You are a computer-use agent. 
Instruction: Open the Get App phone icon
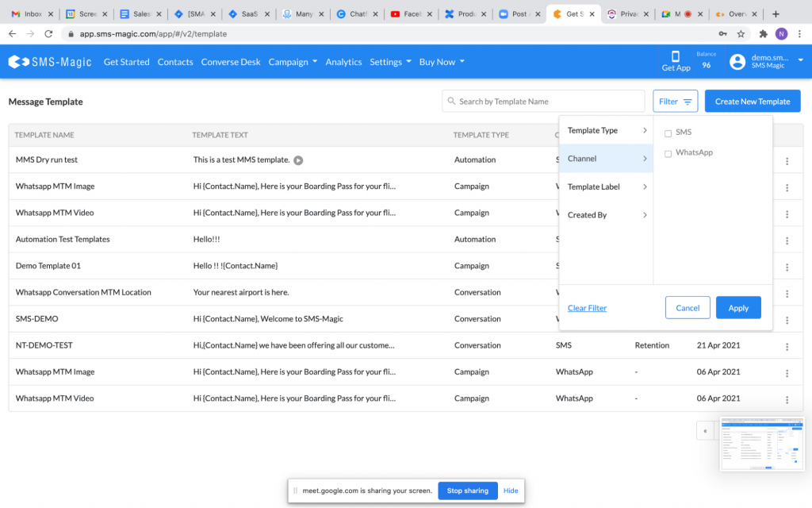[676, 56]
